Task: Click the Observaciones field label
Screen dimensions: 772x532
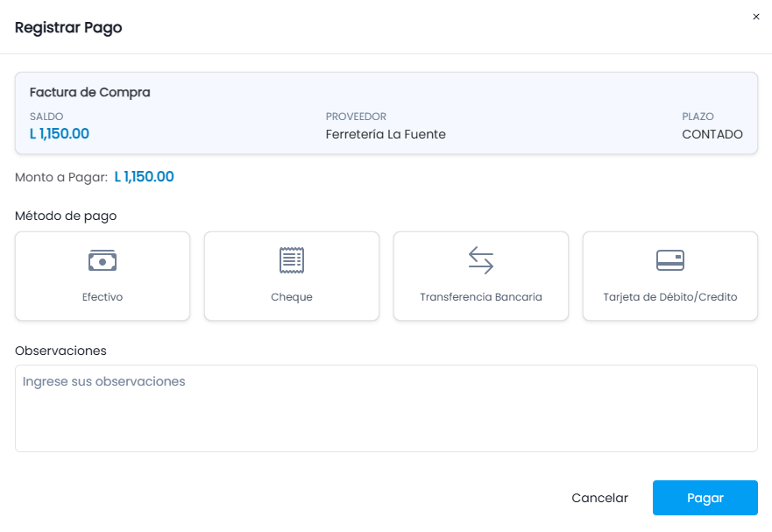Action: [60, 351]
